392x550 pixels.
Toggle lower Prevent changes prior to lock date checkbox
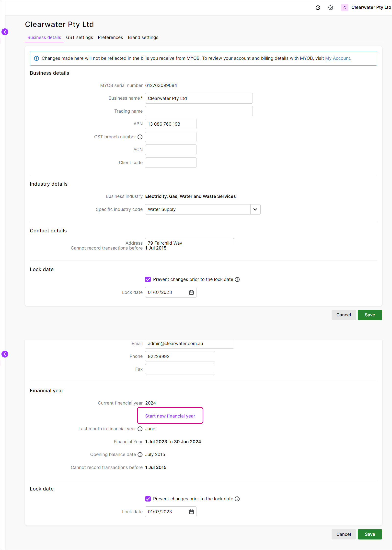point(148,499)
